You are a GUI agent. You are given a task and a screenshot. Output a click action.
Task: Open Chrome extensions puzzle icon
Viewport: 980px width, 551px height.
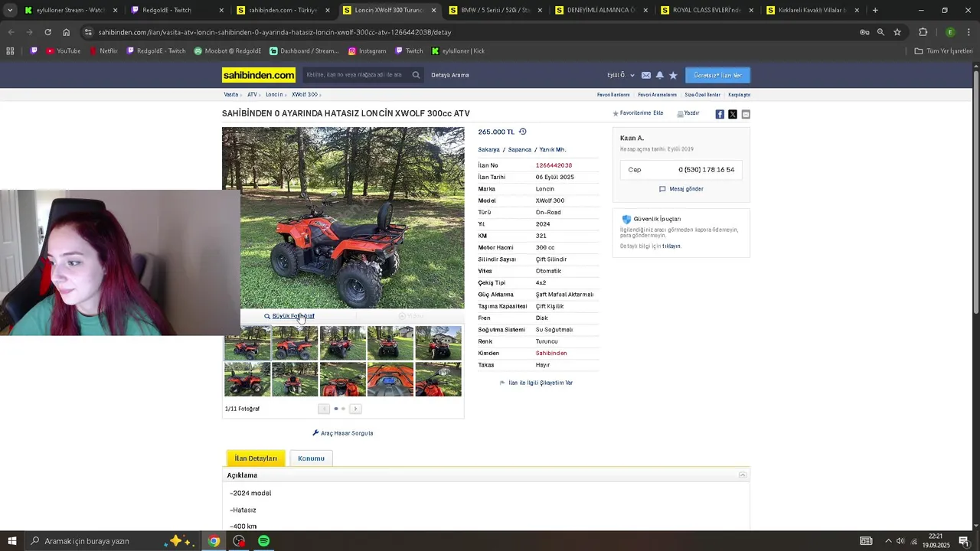[923, 32]
